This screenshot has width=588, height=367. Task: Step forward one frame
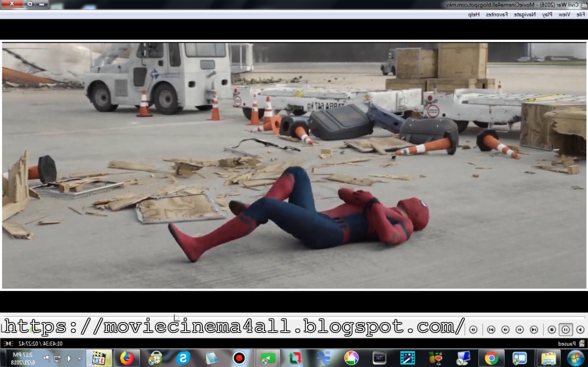click(x=473, y=329)
